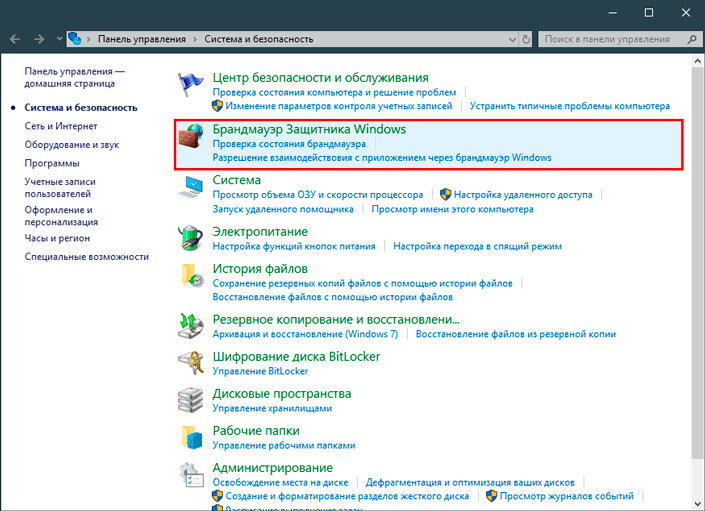
Task: Open the Администрирование gear checklist icon
Action: coord(192,475)
